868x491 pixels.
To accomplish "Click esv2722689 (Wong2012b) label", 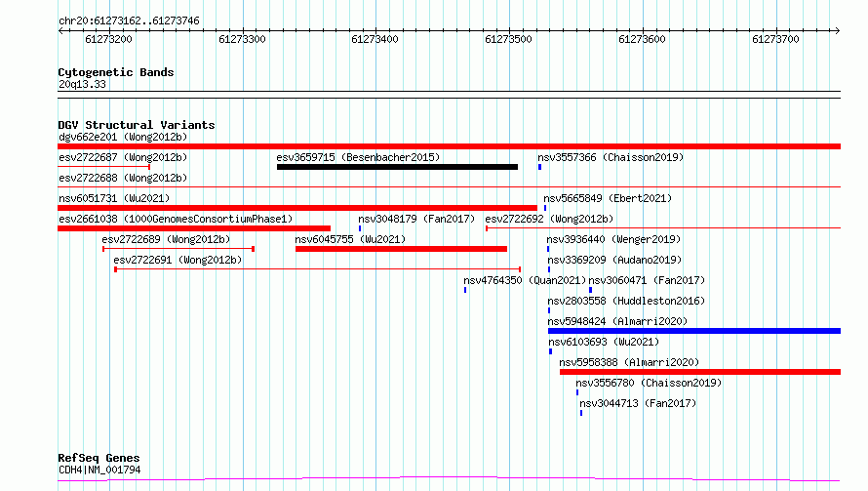I will click(166, 239).
